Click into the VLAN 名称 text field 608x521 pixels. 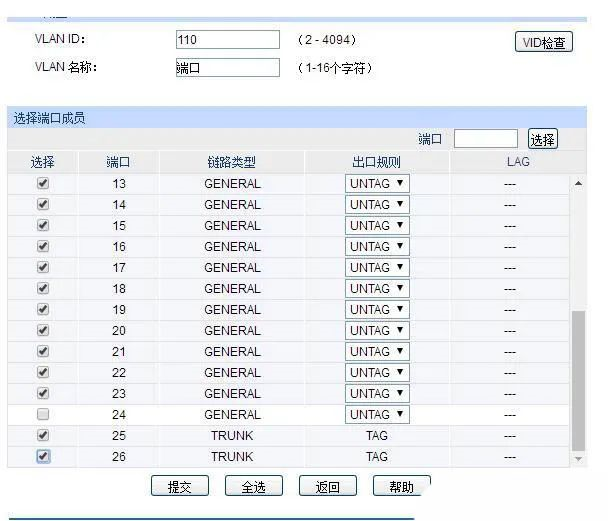[228, 67]
